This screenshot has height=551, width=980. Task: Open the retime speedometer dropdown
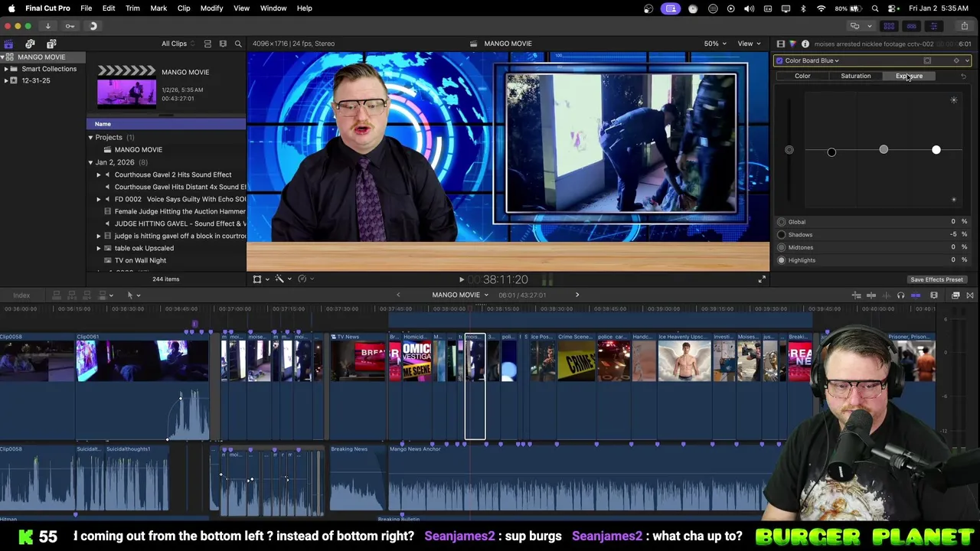pos(305,279)
